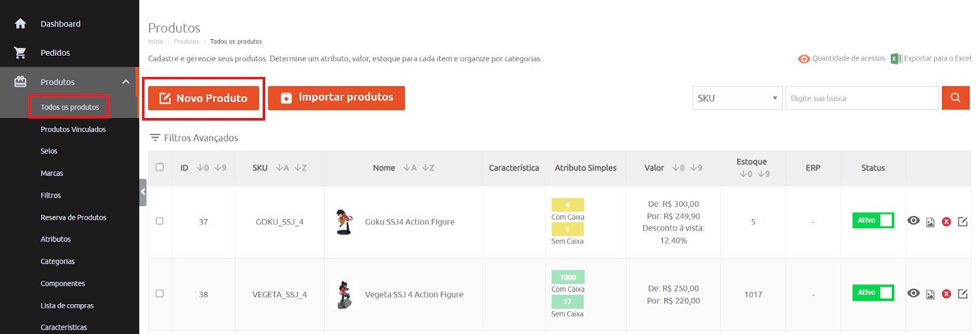Toggle Ativo status for Goku SSJ4
The height and width of the screenshot is (334, 980).
click(x=873, y=220)
